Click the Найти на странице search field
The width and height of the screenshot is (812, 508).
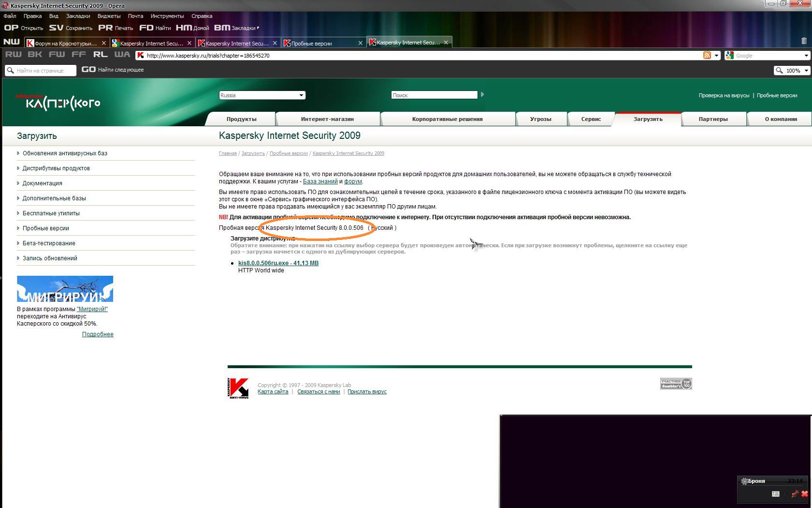click(x=41, y=71)
